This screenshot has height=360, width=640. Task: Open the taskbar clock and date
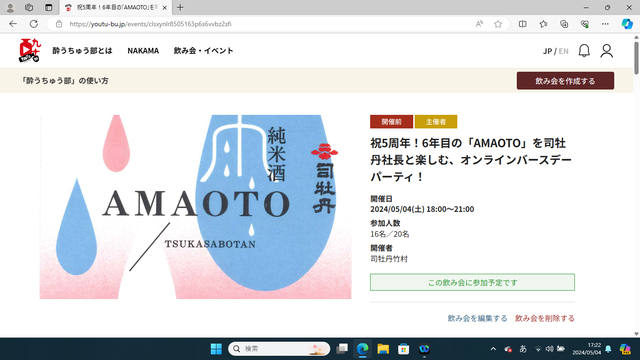pyautogui.click(x=587, y=349)
